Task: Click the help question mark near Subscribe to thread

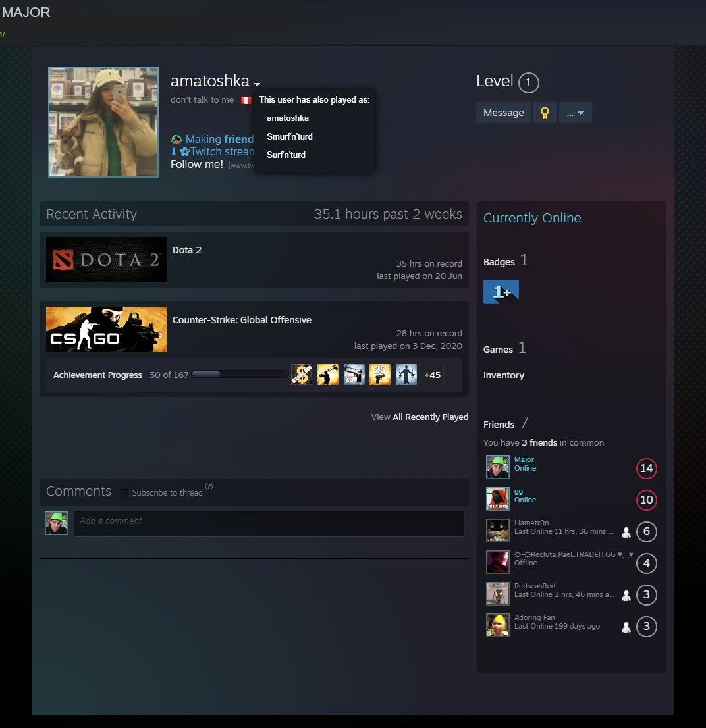Action: (209, 486)
